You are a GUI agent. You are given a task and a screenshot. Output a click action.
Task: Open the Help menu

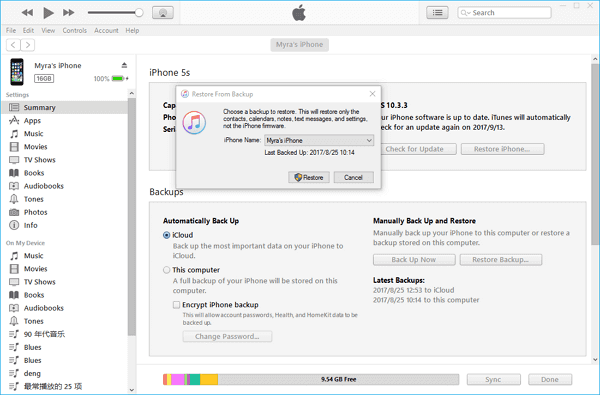[x=132, y=30]
